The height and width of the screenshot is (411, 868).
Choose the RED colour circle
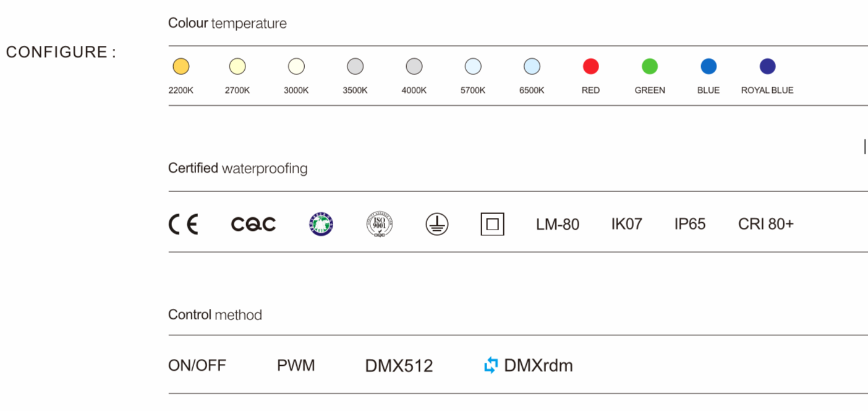[590, 66]
